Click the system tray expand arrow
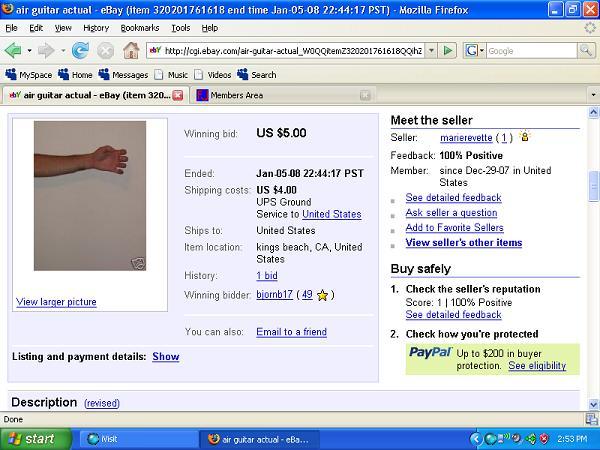 point(475,439)
